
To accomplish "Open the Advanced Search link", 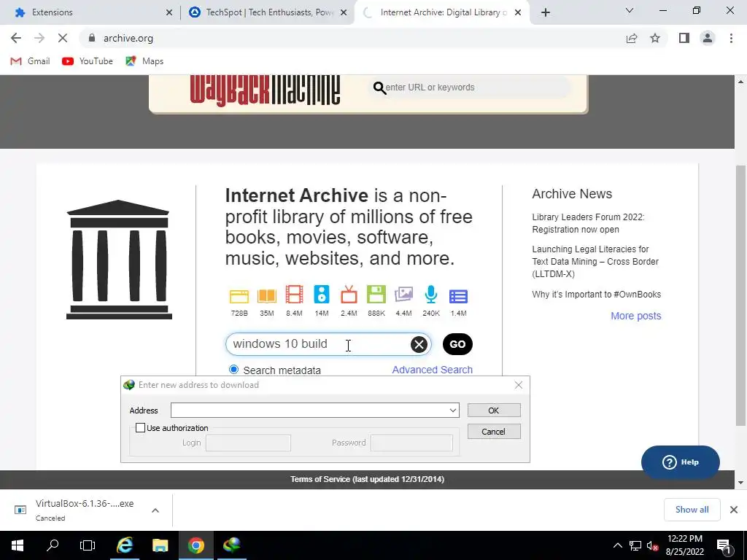I will [x=432, y=370].
